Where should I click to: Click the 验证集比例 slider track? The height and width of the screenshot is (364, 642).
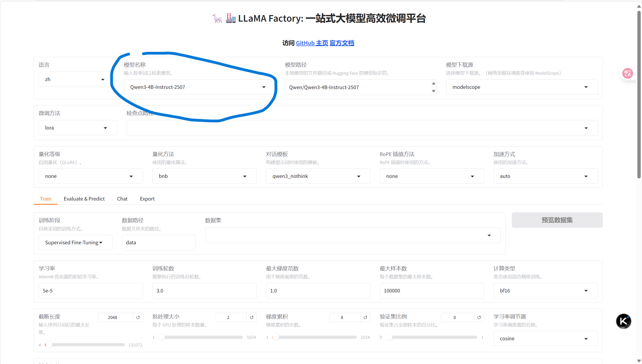coord(432,337)
